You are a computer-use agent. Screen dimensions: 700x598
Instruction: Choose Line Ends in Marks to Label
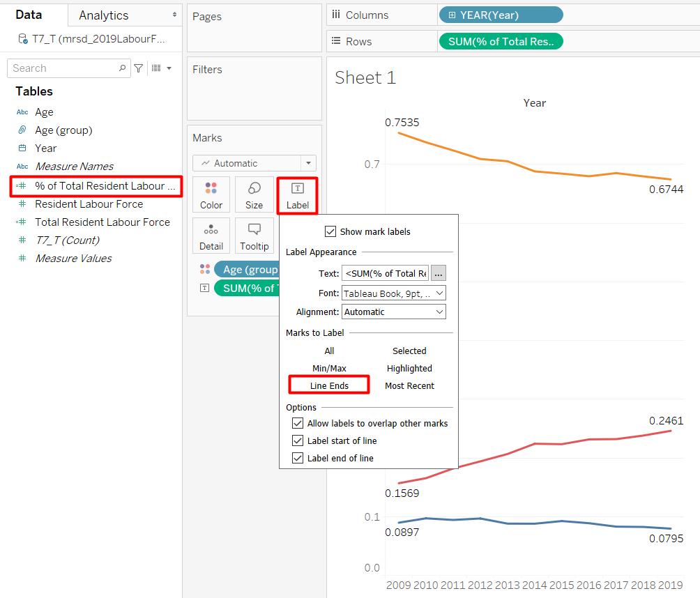tap(329, 385)
